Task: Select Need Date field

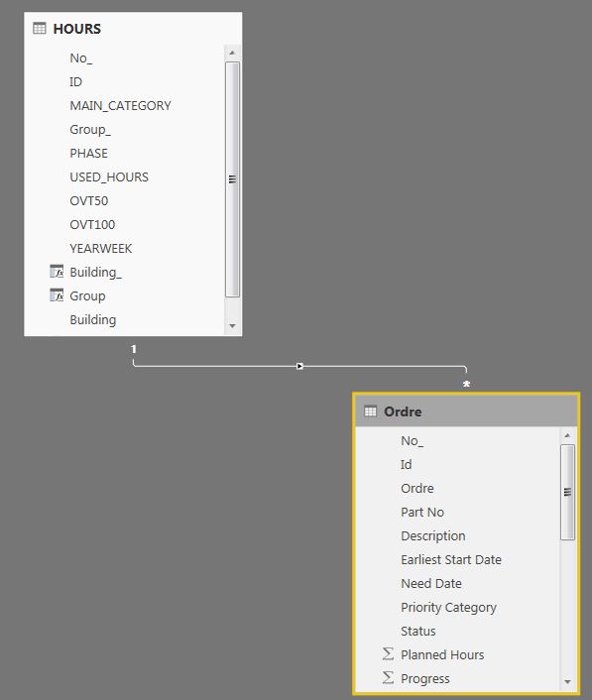Action: coord(431,583)
